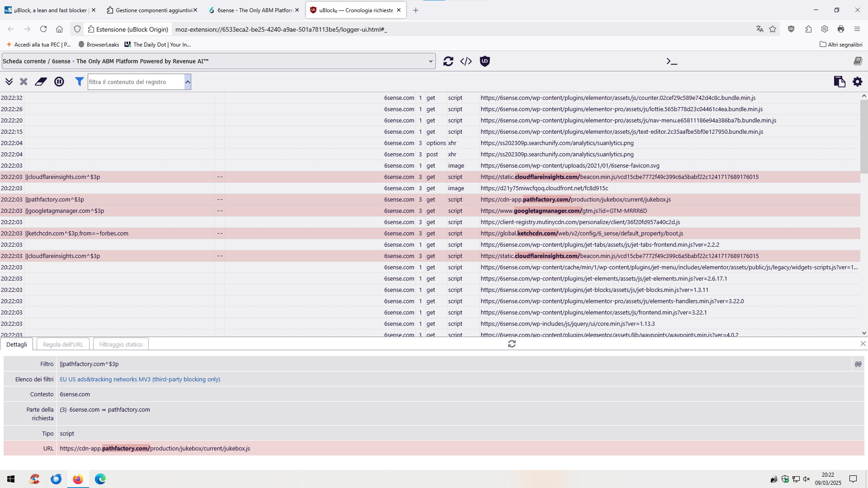Image resolution: width=868 pixels, height=488 pixels.
Task: Open the DOM inspector code icon
Action: point(466,61)
